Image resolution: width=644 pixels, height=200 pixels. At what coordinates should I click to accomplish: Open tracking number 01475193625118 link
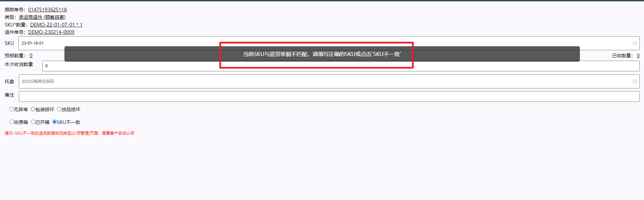coord(47,10)
